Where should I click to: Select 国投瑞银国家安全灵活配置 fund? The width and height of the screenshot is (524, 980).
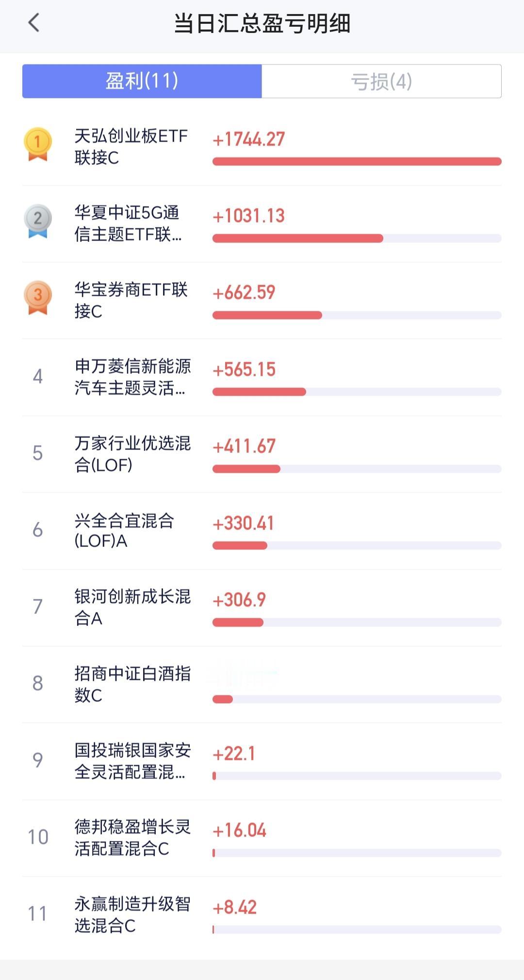[262, 761]
